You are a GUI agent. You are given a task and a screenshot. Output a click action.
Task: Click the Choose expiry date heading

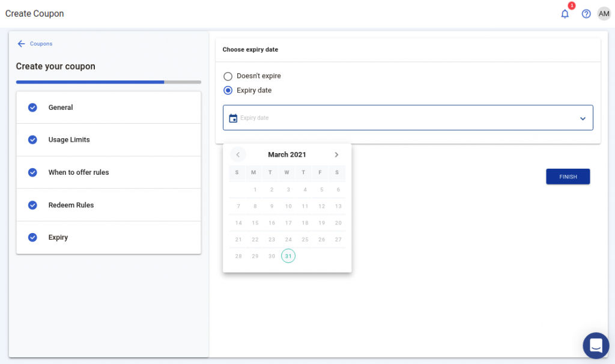[x=250, y=49]
